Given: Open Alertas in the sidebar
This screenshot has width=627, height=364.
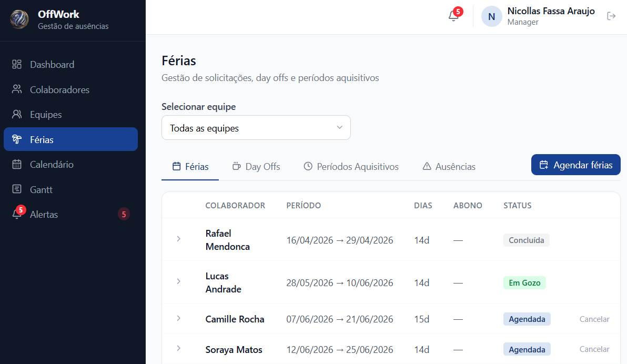Looking at the screenshot, I should [x=71, y=215].
